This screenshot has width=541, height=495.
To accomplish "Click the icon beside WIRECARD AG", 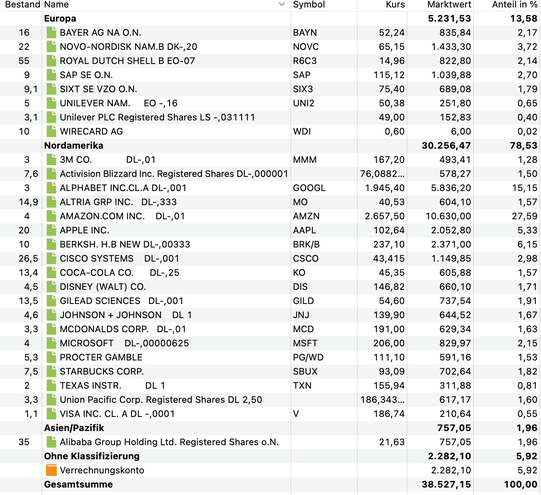I will pyautogui.click(x=51, y=132).
